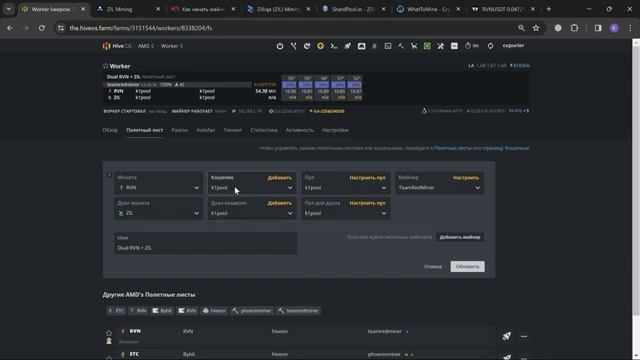Click the rocket flight sheet toolbar icon
640x360 pixels.
click(347, 46)
